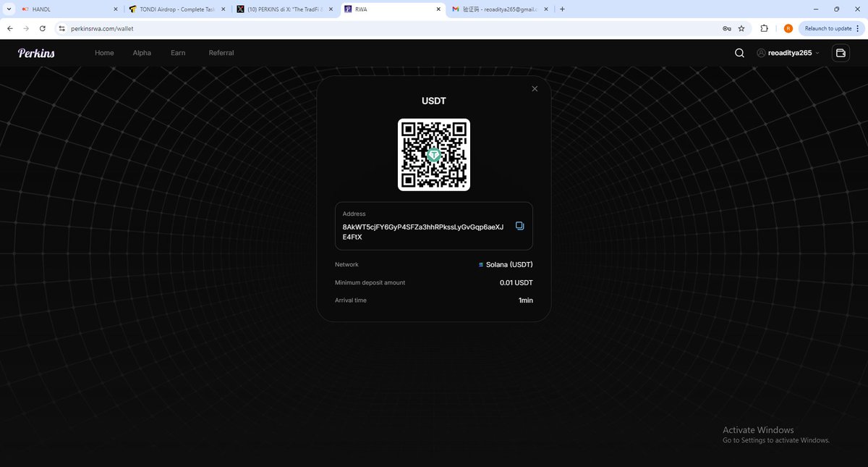Image resolution: width=868 pixels, height=467 pixels.
Task: Open the saved password key icon
Action: 726,28
